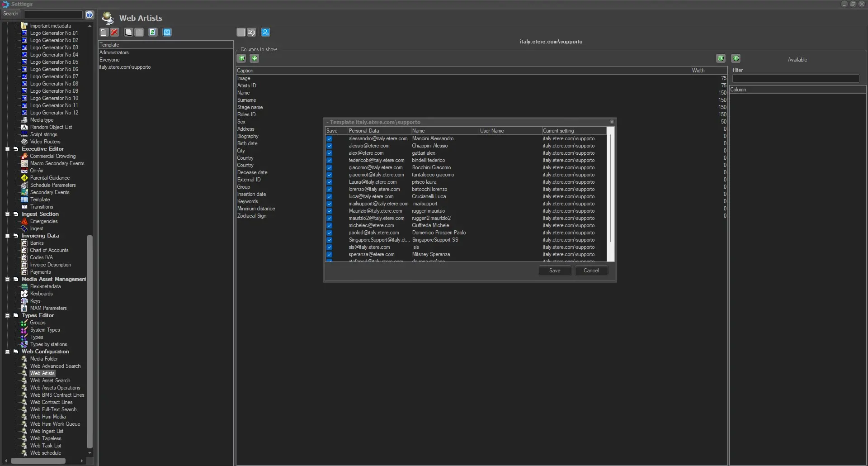Toggle Save checkbox for Mitsney Speranza
This screenshot has height=466, width=868.
pos(329,255)
